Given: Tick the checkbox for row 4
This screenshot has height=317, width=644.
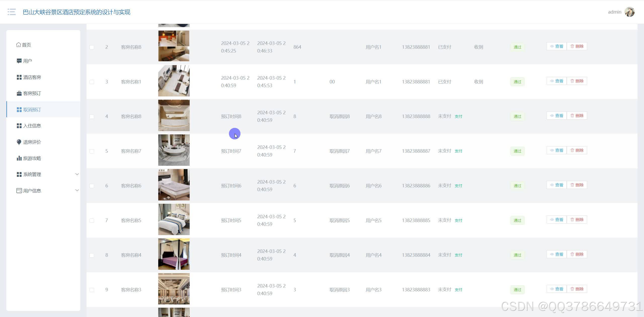Looking at the screenshot, I should click(x=92, y=117).
